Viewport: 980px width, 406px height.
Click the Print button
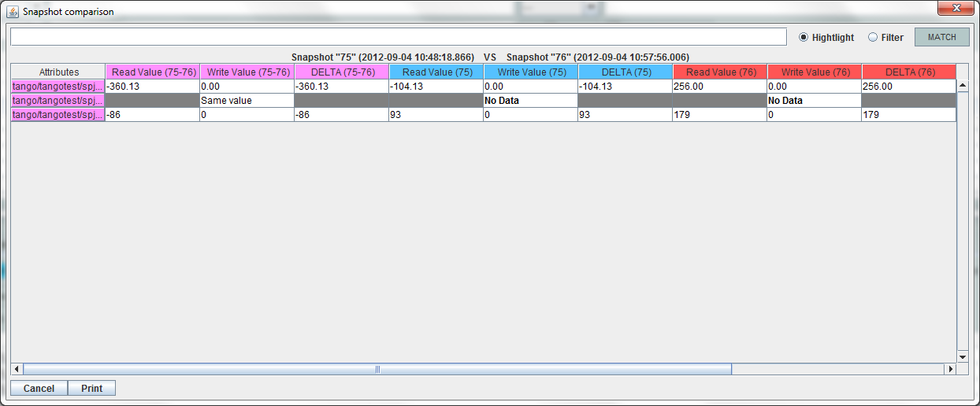[x=92, y=388]
